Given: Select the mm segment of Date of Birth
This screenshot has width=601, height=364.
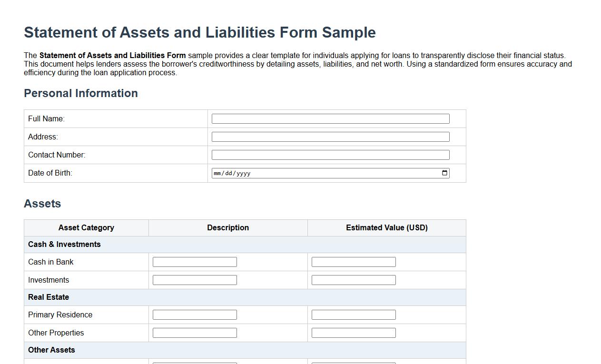Looking at the screenshot, I should click(217, 173).
